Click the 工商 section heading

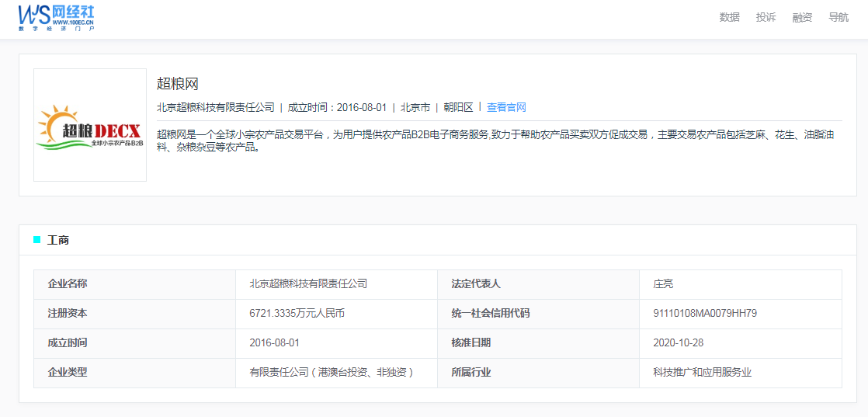pos(58,240)
